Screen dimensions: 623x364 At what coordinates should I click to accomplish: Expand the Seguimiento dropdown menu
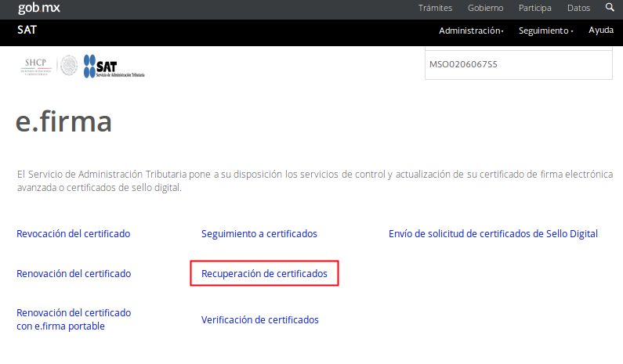tap(545, 31)
